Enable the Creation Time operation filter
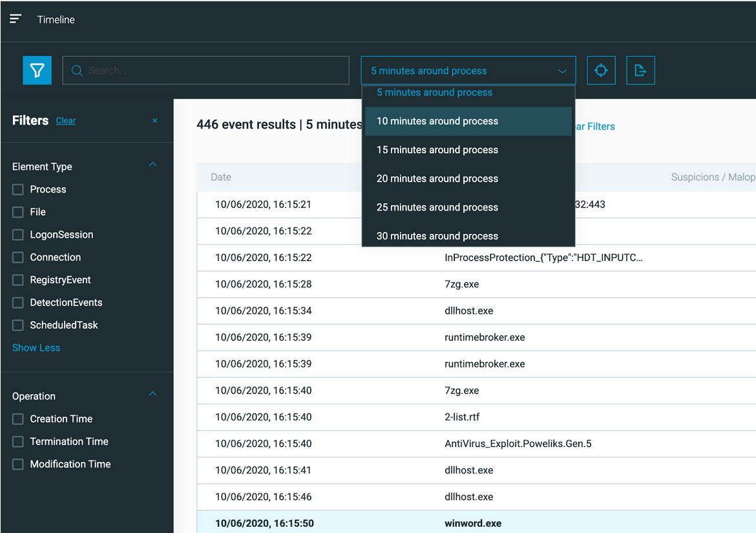This screenshot has height=533, width=756. (x=17, y=419)
